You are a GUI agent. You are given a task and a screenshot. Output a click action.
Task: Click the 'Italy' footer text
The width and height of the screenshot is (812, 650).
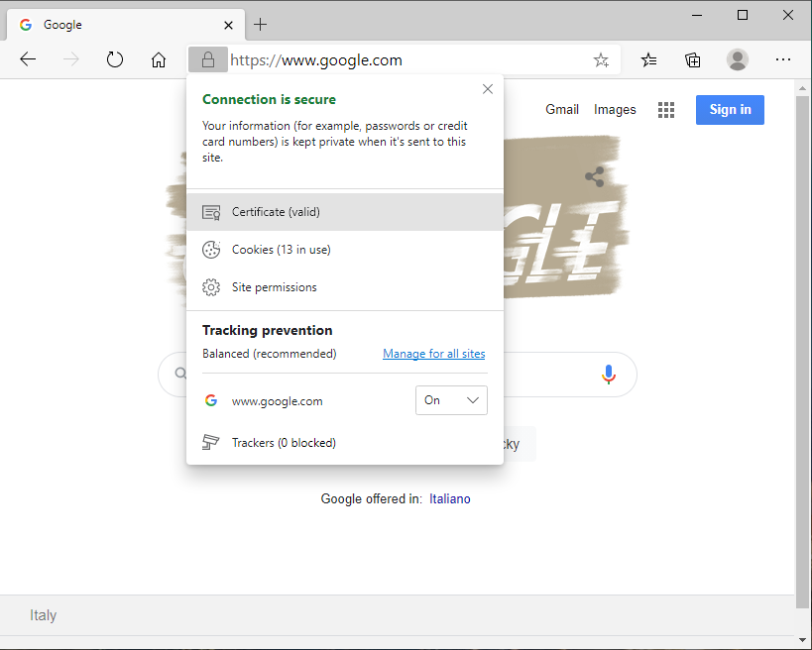[x=43, y=614]
